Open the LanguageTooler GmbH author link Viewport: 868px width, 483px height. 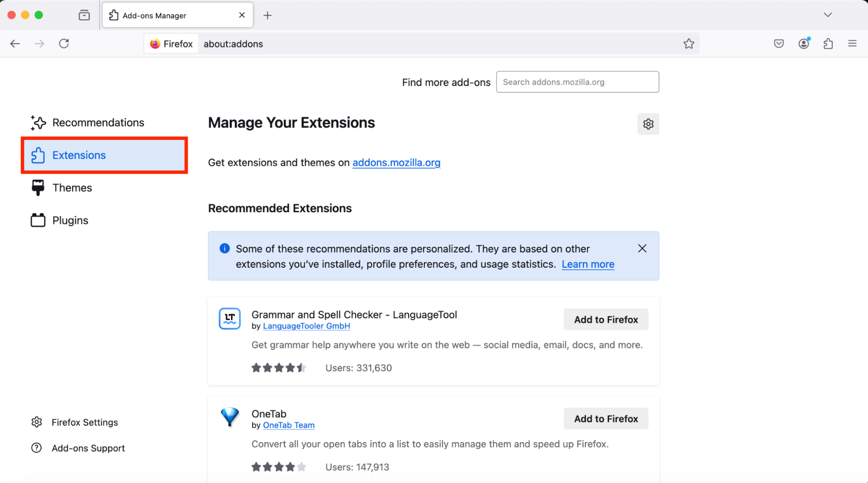(307, 326)
